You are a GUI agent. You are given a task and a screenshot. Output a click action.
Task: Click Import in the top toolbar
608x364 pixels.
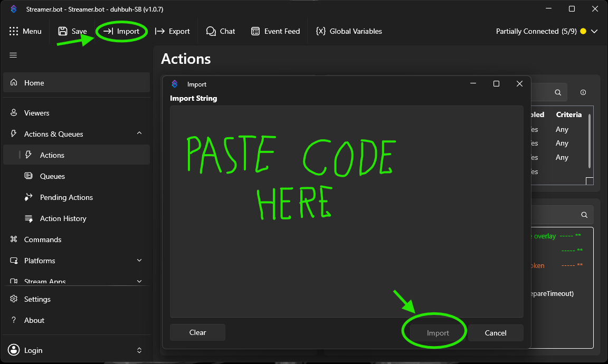(x=121, y=32)
